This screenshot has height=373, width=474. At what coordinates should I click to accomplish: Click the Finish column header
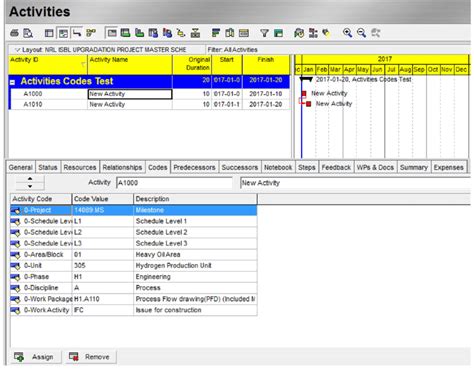click(266, 65)
